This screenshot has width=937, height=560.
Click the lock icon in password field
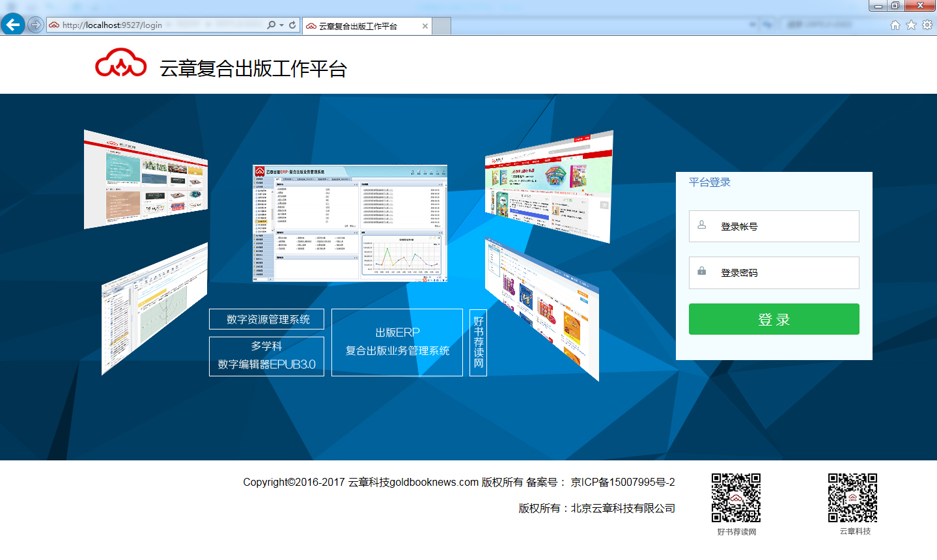pos(701,271)
